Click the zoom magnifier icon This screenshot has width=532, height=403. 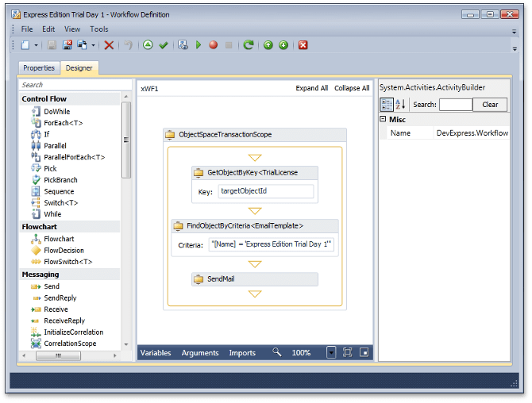(x=277, y=352)
